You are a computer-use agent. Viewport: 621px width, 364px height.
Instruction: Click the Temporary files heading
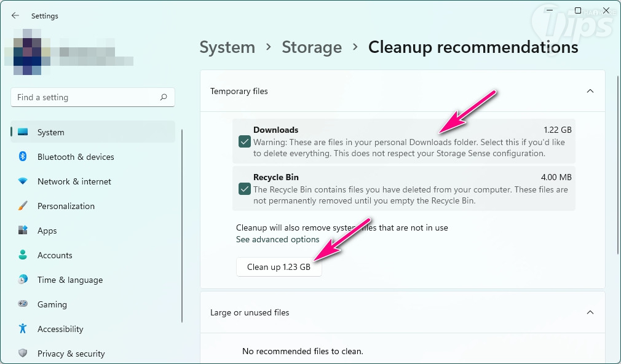[239, 91]
